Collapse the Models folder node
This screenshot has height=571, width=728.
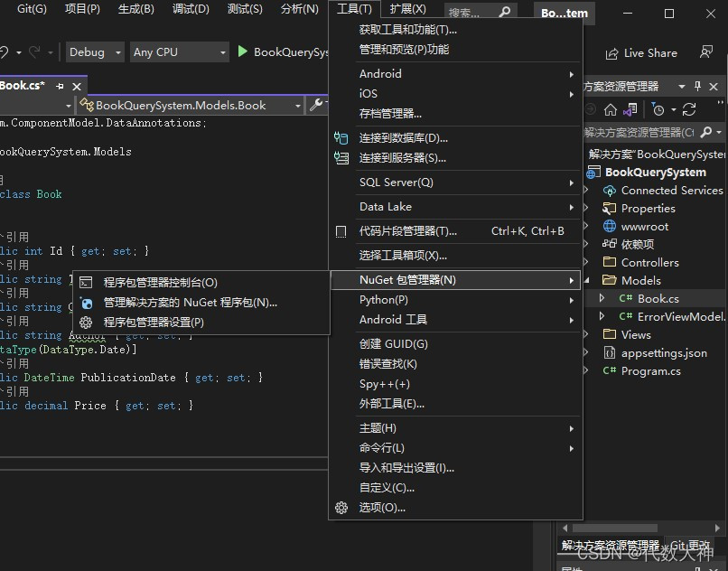pyautogui.click(x=586, y=280)
